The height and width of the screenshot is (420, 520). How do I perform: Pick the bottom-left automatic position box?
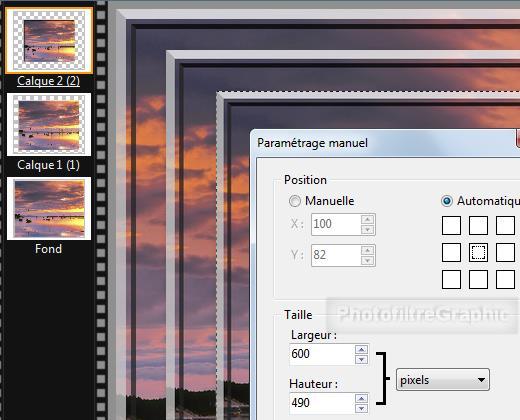451,279
